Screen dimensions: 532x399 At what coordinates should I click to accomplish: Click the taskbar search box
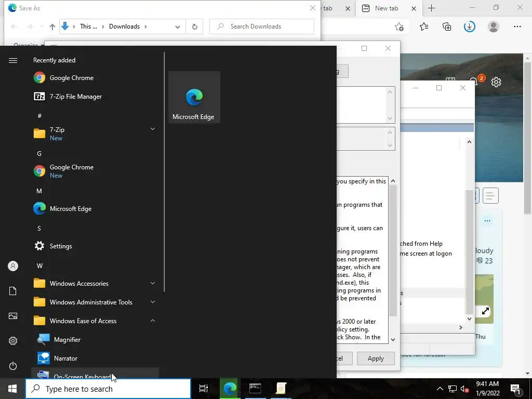(108, 389)
